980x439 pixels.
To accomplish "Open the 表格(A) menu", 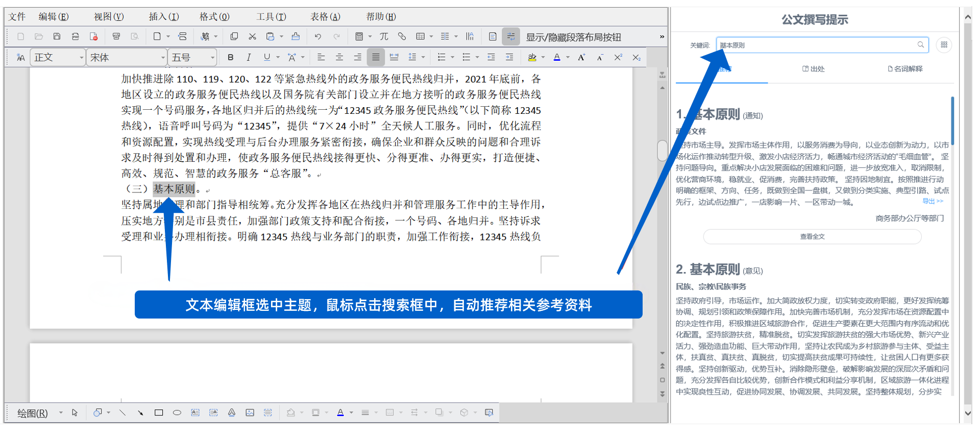I will (325, 17).
